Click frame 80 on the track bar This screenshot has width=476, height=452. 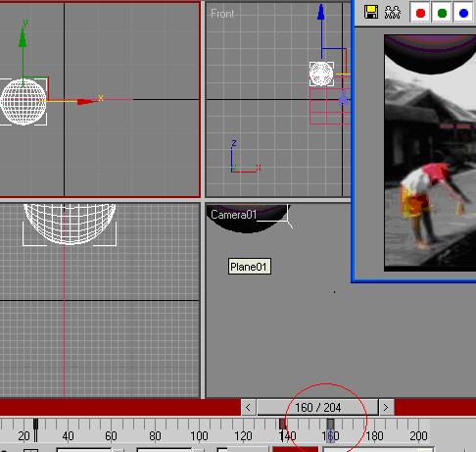point(155,436)
